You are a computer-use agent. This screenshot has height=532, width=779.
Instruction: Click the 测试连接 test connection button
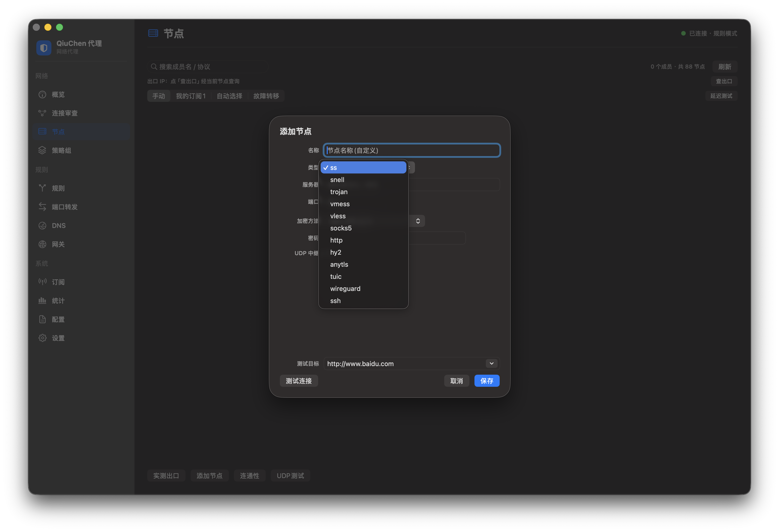click(x=299, y=381)
